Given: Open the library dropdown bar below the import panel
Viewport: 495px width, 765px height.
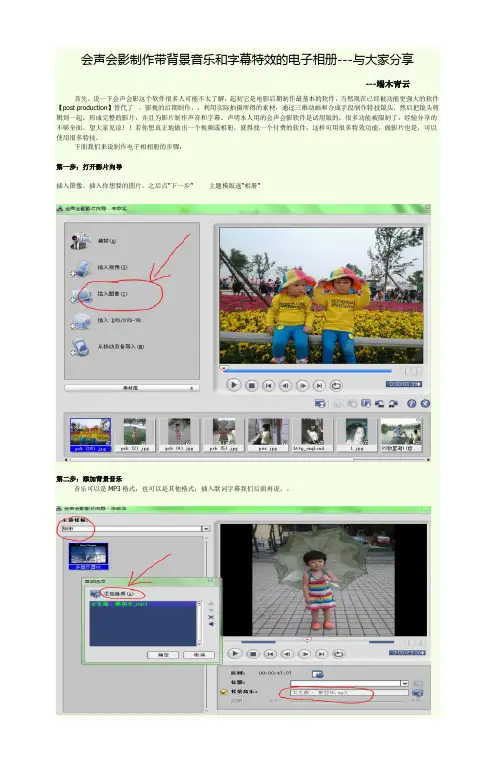Looking at the screenshot, I should pyautogui.click(x=132, y=388).
